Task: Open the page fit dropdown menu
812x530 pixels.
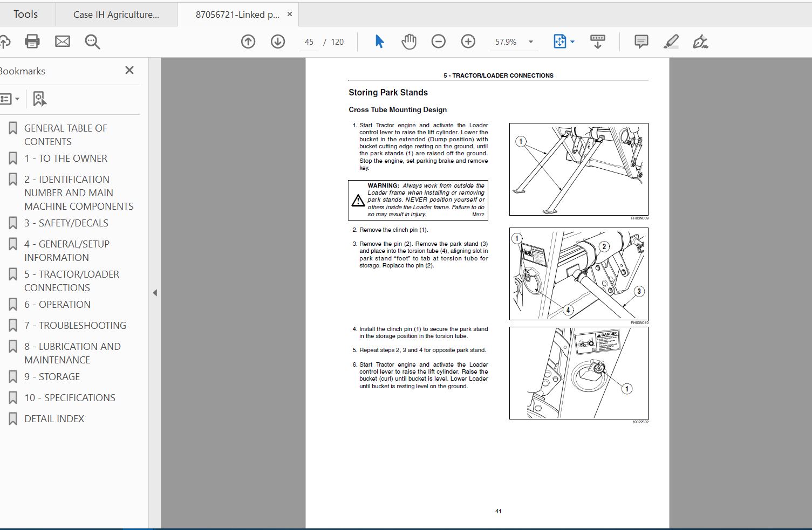Action: (x=572, y=41)
